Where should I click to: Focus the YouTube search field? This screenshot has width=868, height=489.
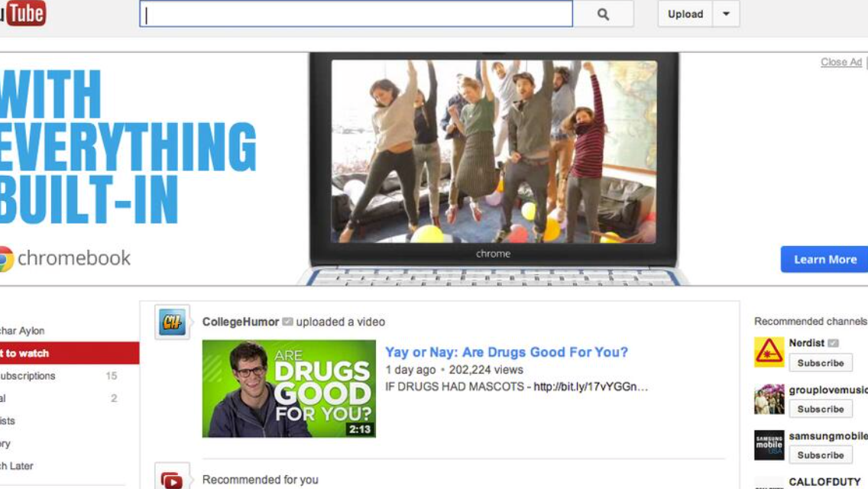(x=356, y=15)
